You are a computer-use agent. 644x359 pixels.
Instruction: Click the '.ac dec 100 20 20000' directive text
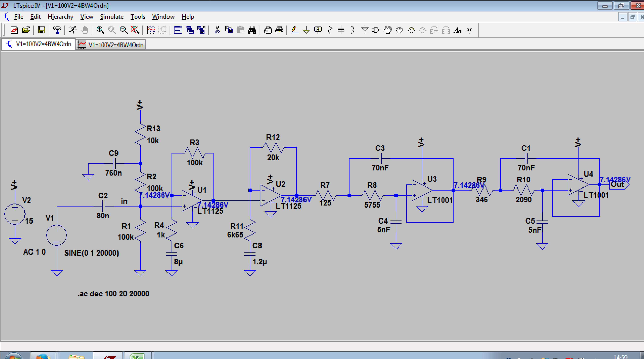[x=113, y=293]
